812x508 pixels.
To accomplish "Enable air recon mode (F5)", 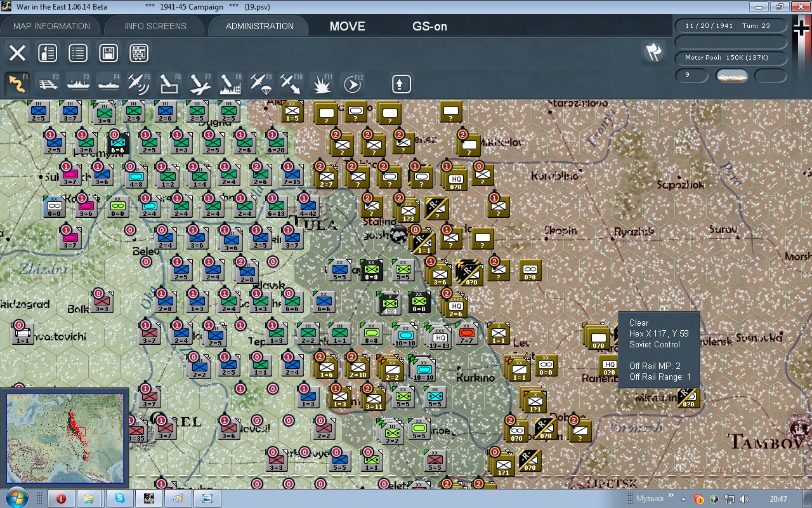I will pyautogui.click(x=139, y=84).
